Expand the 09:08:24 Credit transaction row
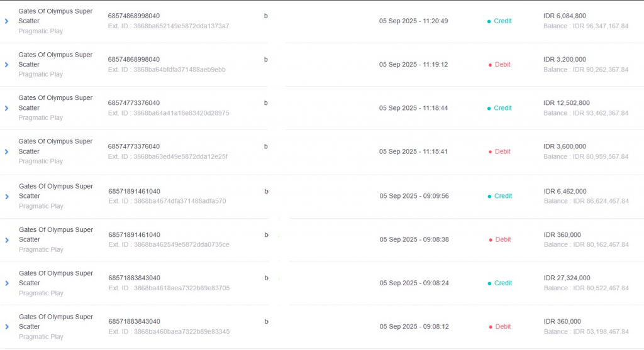 [x=6, y=283]
